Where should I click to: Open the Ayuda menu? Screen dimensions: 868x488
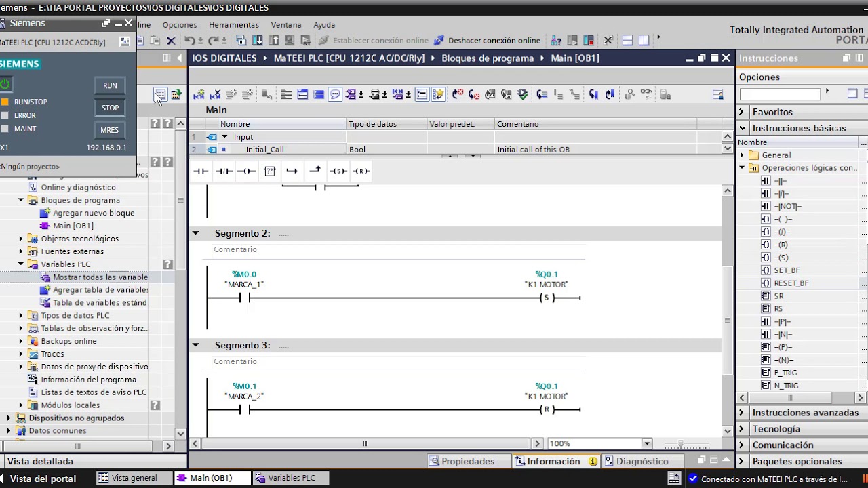(x=324, y=25)
